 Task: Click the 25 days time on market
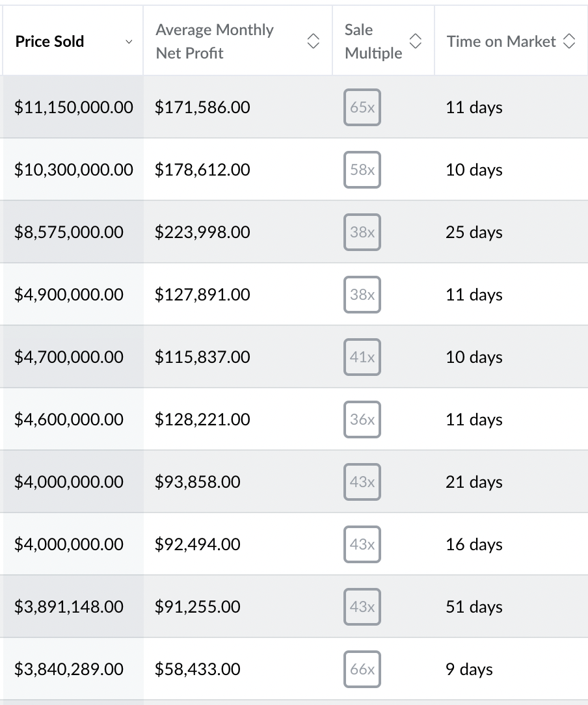coord(474,233)
